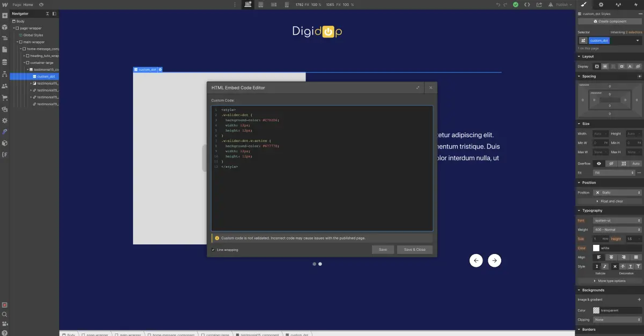
Task: Open the Position Static dropdown
Action: (x=617, y=192)
